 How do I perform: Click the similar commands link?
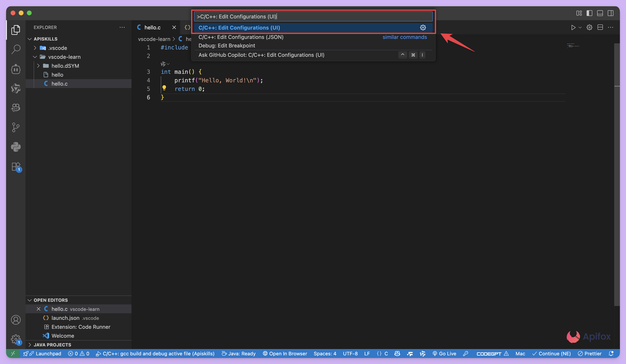coord(404,37)
